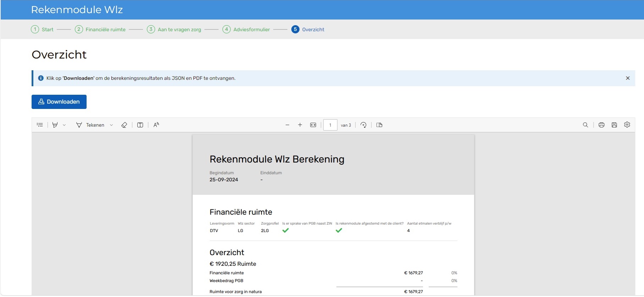Image resolution: width=644 pixels, height=297 pixels.
Task: Switch page view layout icon
Action: 379,125
